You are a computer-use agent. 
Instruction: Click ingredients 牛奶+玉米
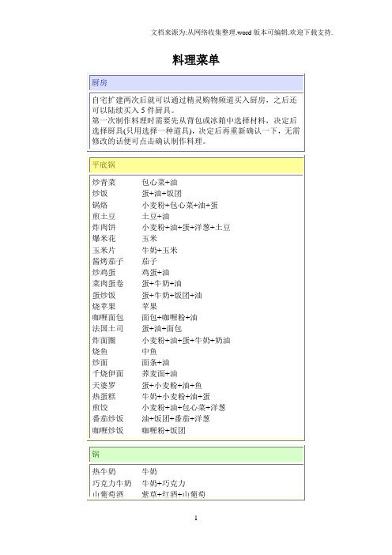point(160,251)
